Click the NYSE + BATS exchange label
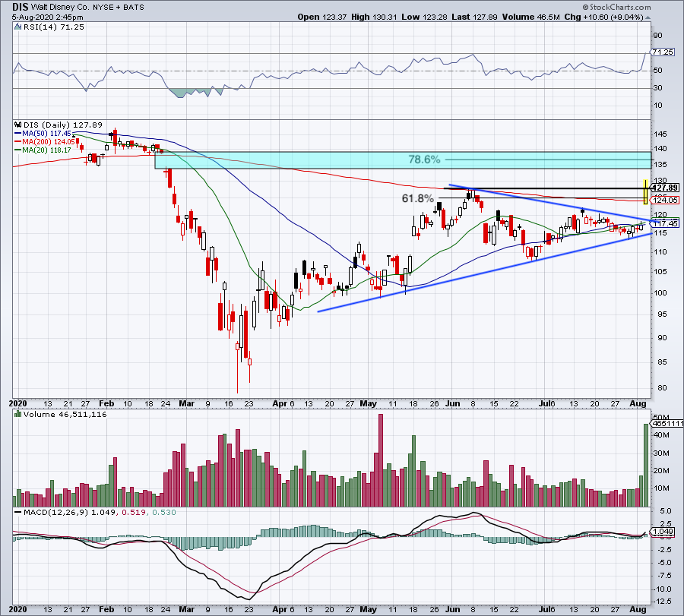Image resolution: width=684 pixels, height=616 pixels. pyautogui.click(x=119, y=8)
